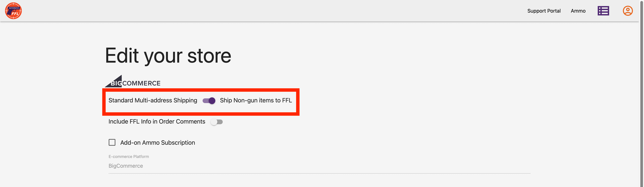The image size is (644, 187).
Task: Toggle the multi-address shipping mode switch
Action: [209, 101]
